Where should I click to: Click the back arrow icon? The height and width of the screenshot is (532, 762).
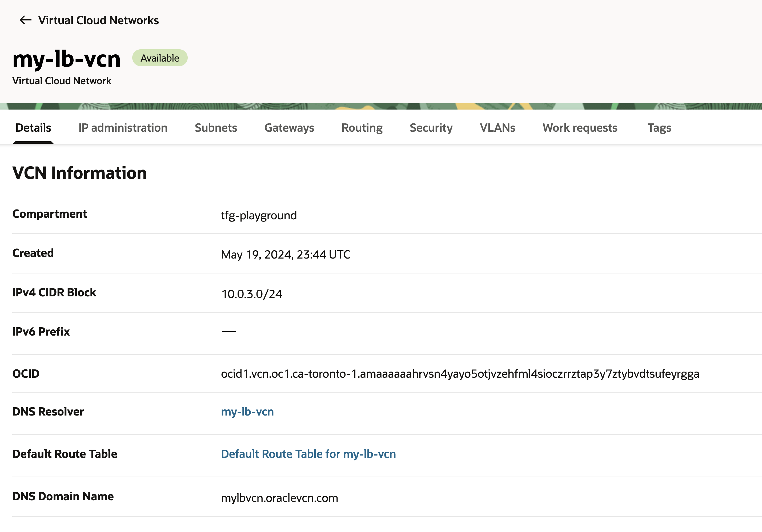[x=26, y=20]
